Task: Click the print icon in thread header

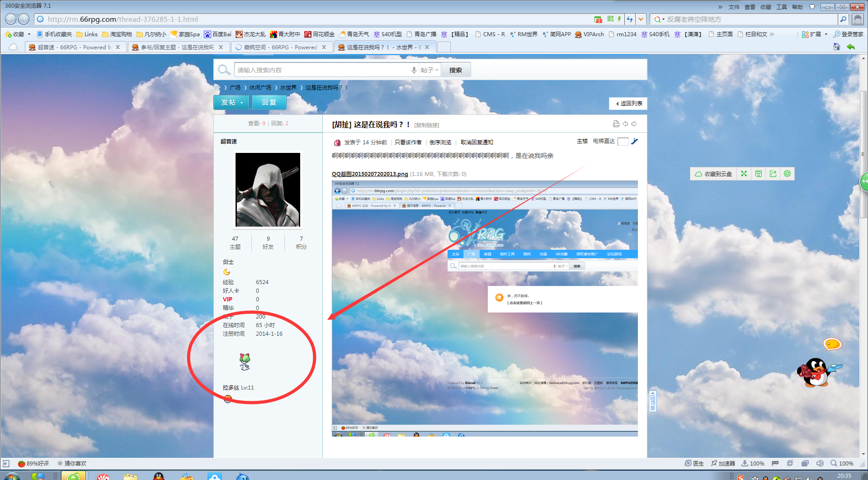Action: pos(616,124)
